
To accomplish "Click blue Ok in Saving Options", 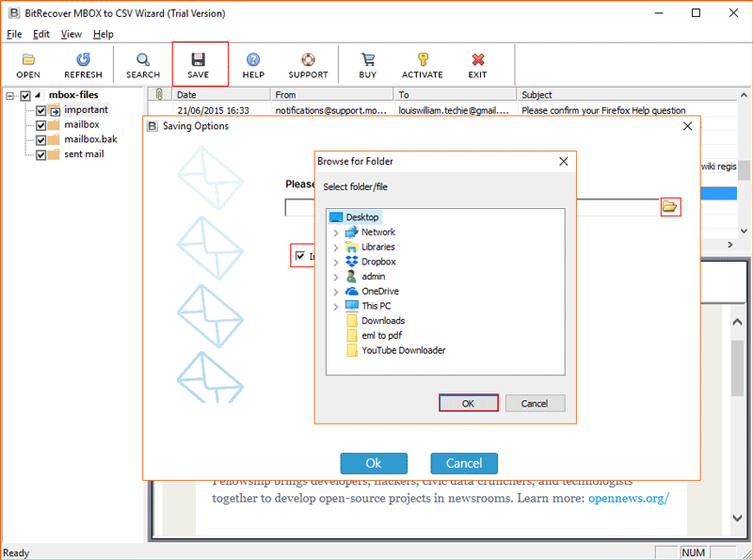I will [x=374, y=463].
